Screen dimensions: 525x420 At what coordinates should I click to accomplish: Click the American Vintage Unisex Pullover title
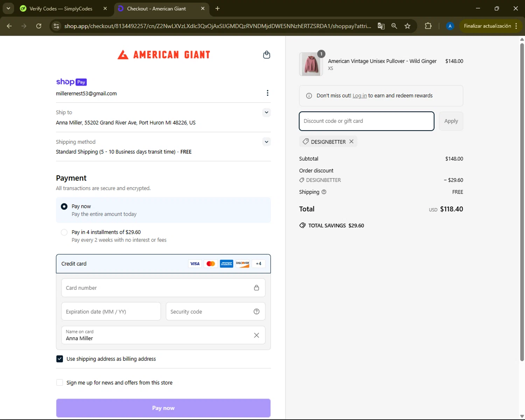382,61
